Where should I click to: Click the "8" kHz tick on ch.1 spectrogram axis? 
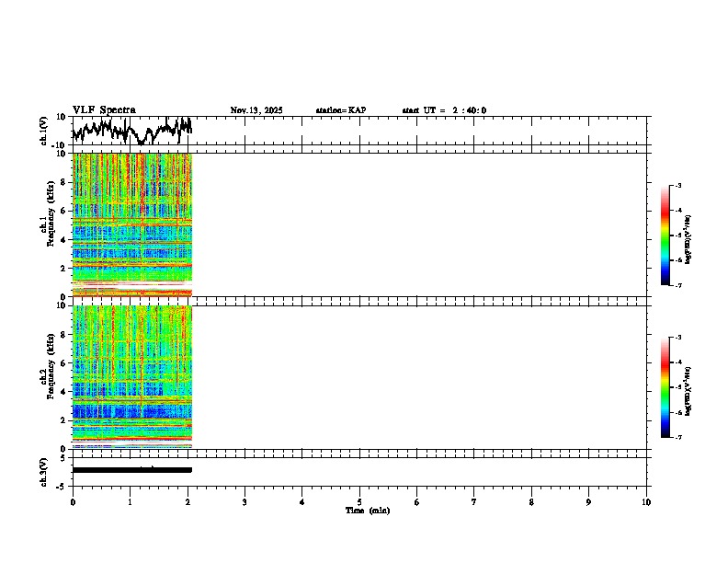(x=63, y=182)
